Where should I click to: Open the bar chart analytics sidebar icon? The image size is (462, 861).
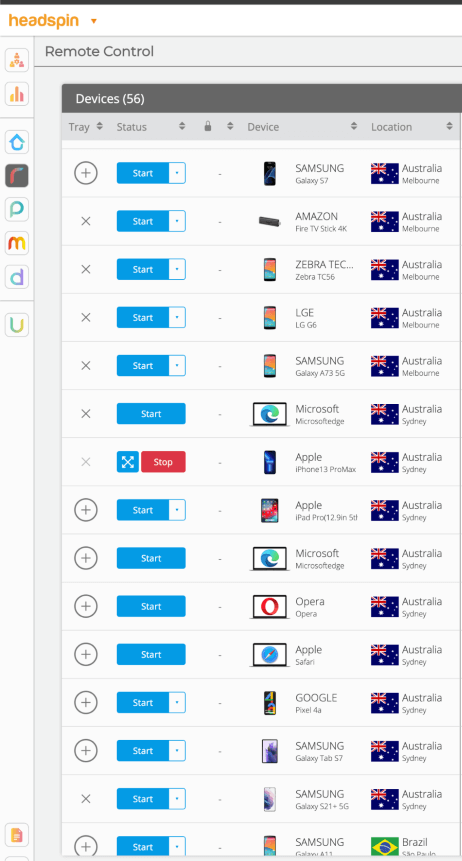(x=17, y=94)
